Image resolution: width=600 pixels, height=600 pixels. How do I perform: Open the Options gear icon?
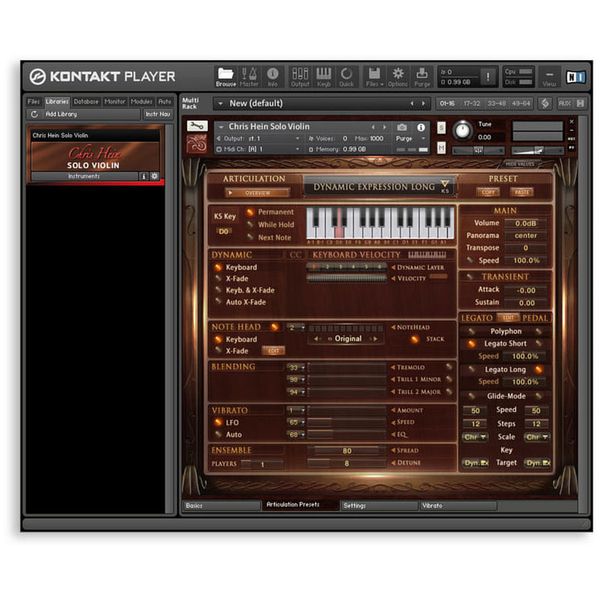[398, 77]
